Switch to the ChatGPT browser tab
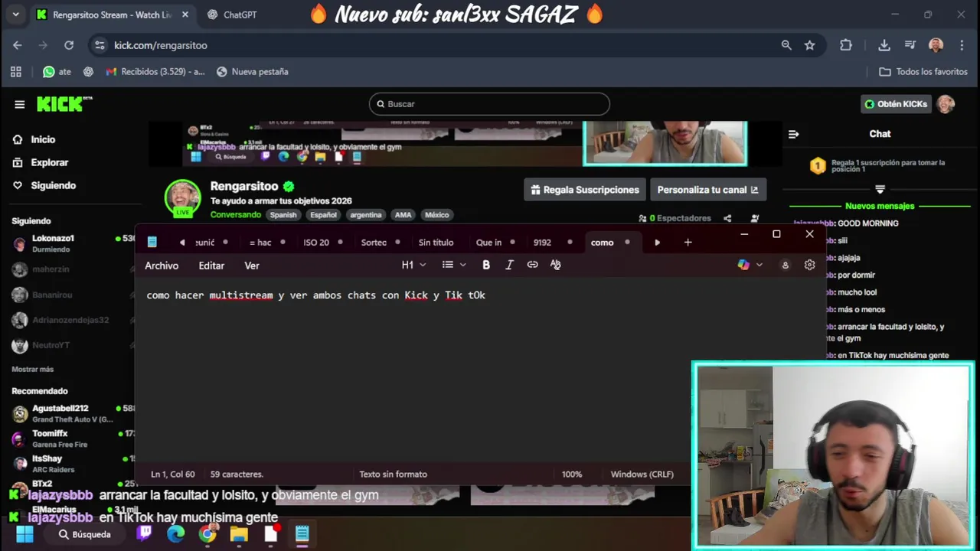The width and height of the screenshot is (980, 551). tap(240, 15)
